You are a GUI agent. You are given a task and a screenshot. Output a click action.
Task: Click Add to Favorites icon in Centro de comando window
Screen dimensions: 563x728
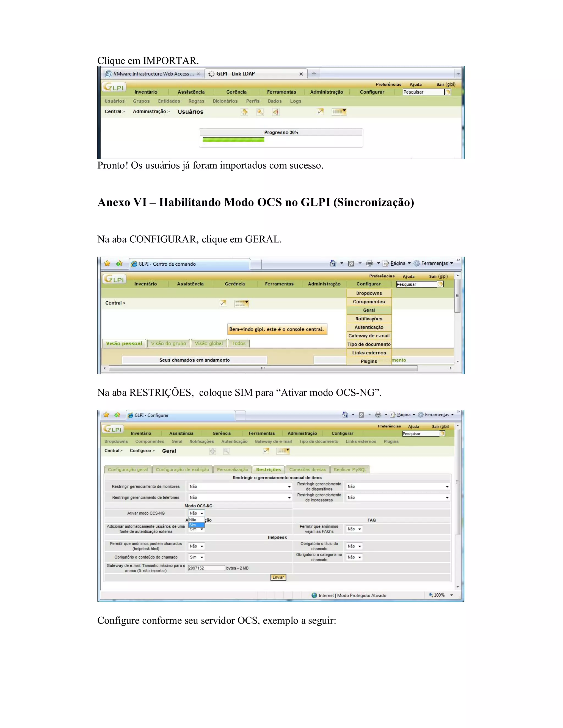tap(119, 263)
